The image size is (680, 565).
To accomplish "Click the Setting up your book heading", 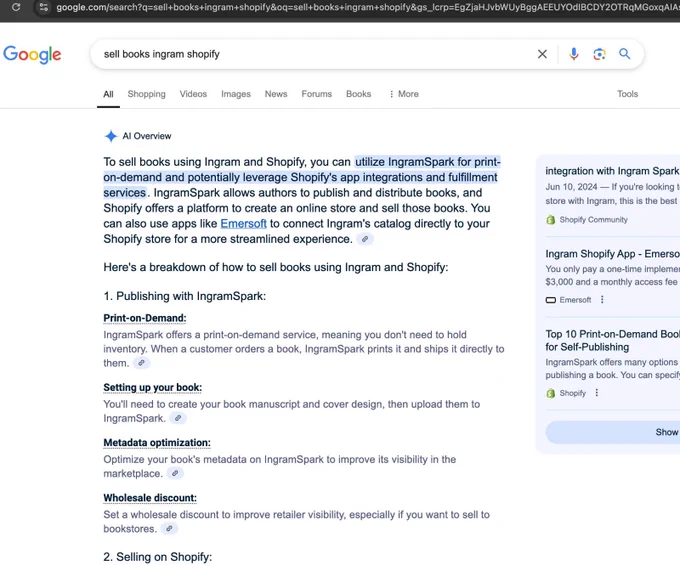I will 153,388.
